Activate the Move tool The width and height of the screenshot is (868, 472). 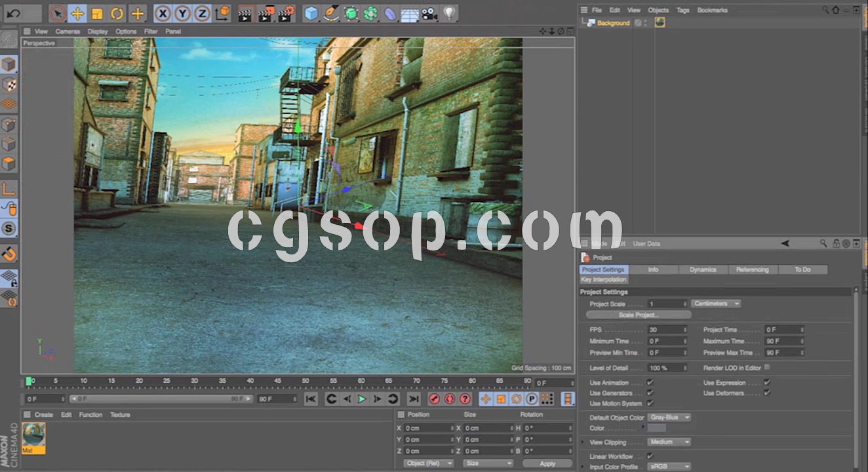pyautogui.click(x=77, y=13)
